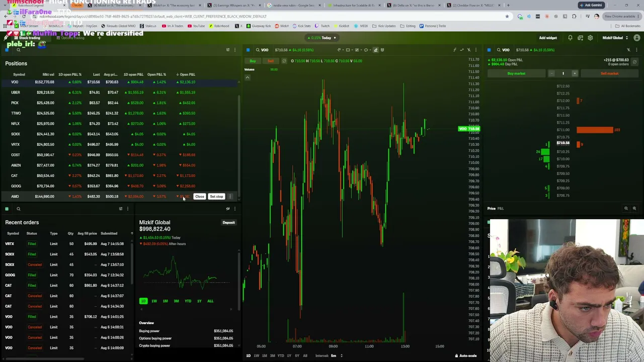Switch to the Price tab in order ladder
Screen dimensions: 644x362
pyautogui.click(x=492, y=208)
